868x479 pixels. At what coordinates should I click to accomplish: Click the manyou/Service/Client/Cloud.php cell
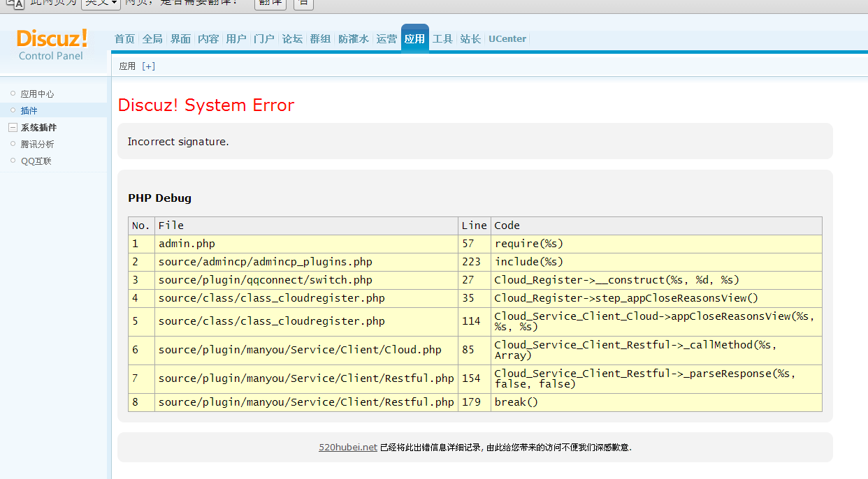coord(306,350)
